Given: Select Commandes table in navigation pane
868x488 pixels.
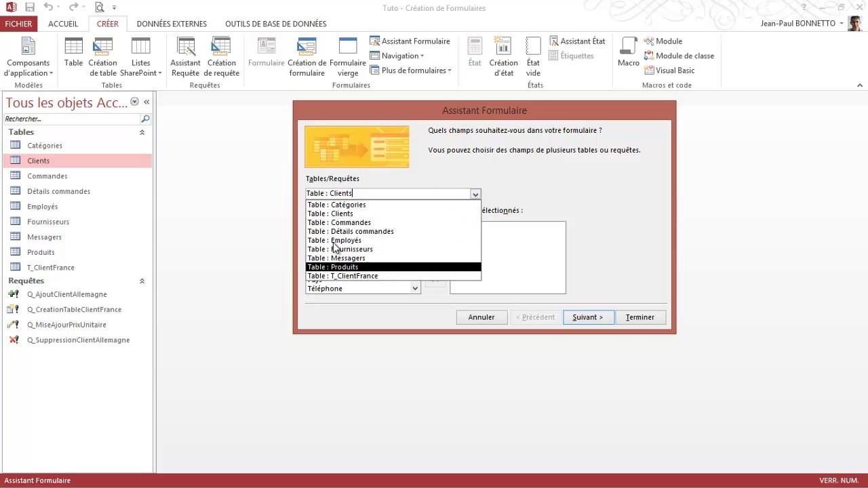Looking at the screenshot, I should pos(77,176).
